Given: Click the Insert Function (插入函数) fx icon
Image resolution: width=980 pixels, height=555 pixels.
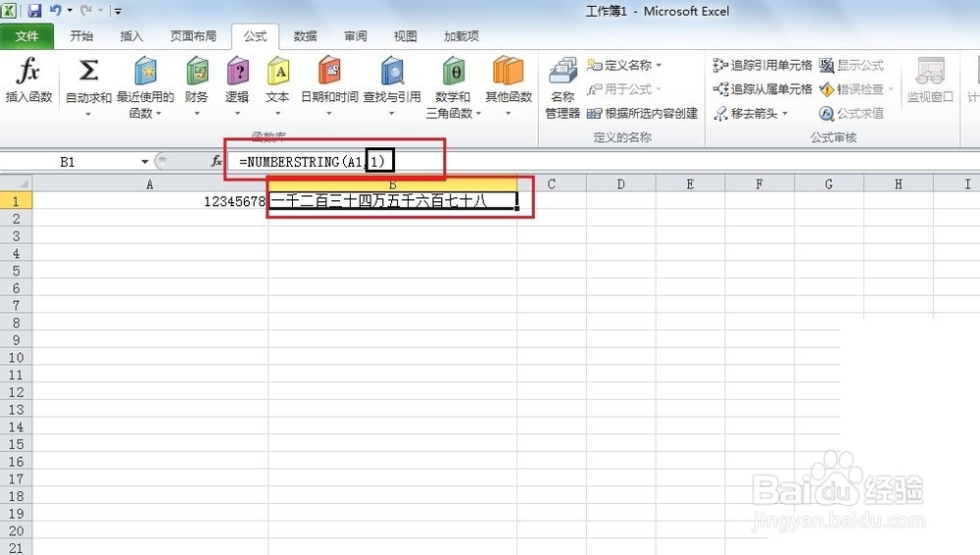Looking at the screenshot, I should [28, 70].
